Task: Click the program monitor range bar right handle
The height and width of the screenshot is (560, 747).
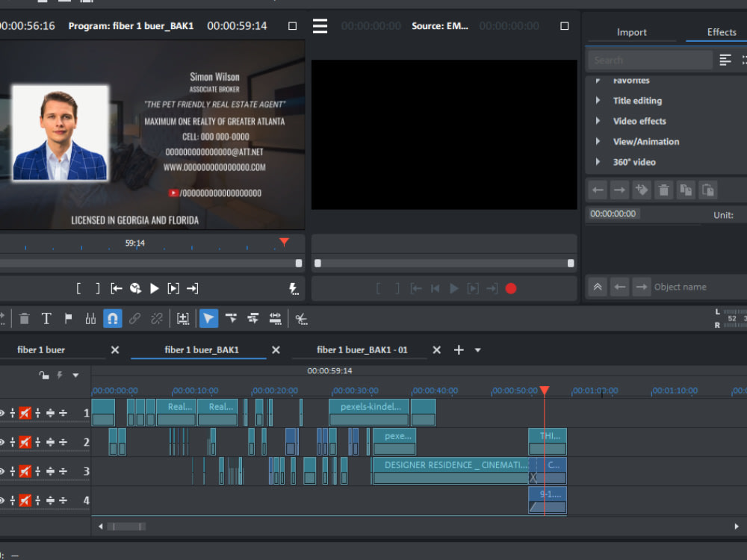Action: 299,264
